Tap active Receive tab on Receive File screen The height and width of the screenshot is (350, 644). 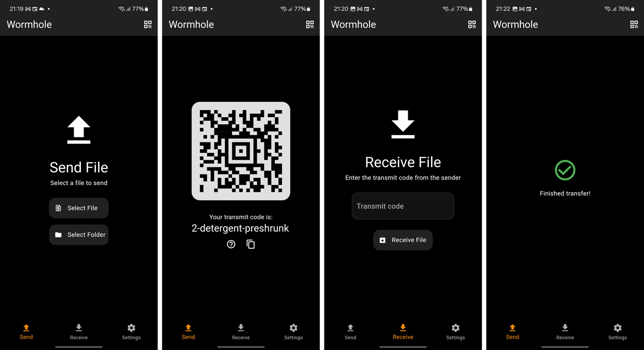pos(403,332)
